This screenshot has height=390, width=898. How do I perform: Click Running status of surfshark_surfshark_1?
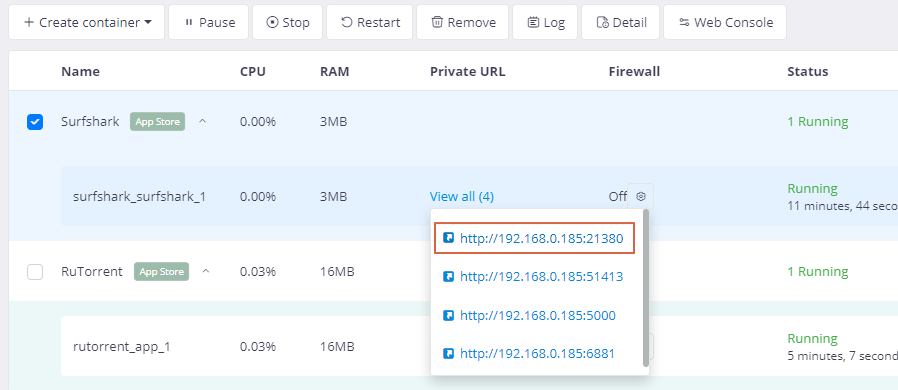coord(812,188)
